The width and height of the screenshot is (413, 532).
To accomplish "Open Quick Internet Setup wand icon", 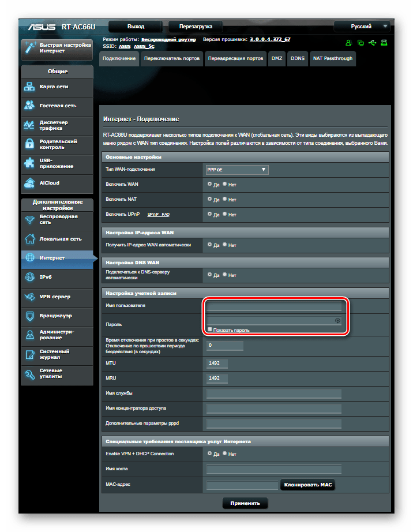I will (x=30, y=48).
